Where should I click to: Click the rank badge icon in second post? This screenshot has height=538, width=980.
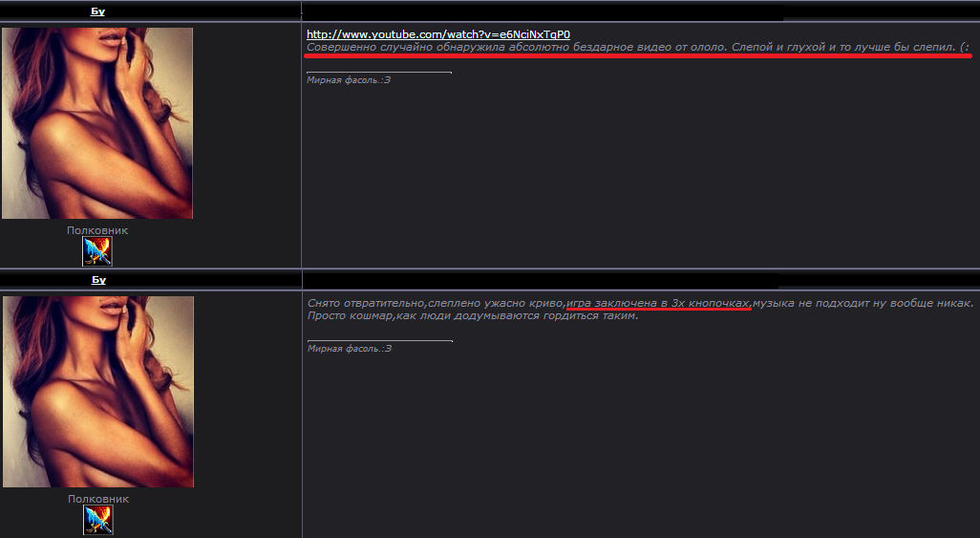click(x=97, y=520)
